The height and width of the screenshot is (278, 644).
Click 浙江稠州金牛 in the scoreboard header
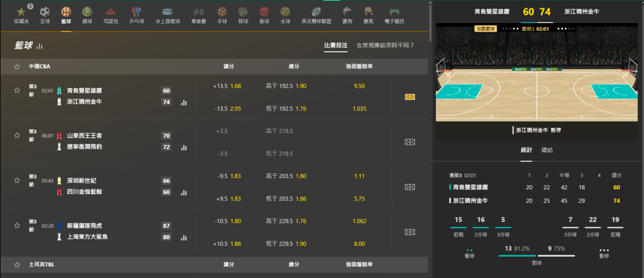pos(581,11)
